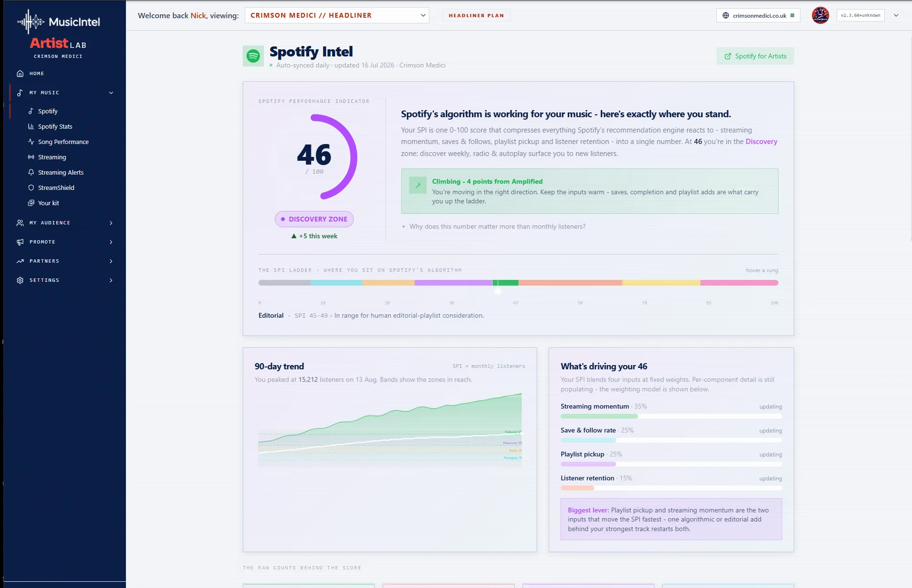Viewport: 912px width, 588px height.
Task: Click the purple Discovery rung on SPI ladder
Action: tap(453, 283)
